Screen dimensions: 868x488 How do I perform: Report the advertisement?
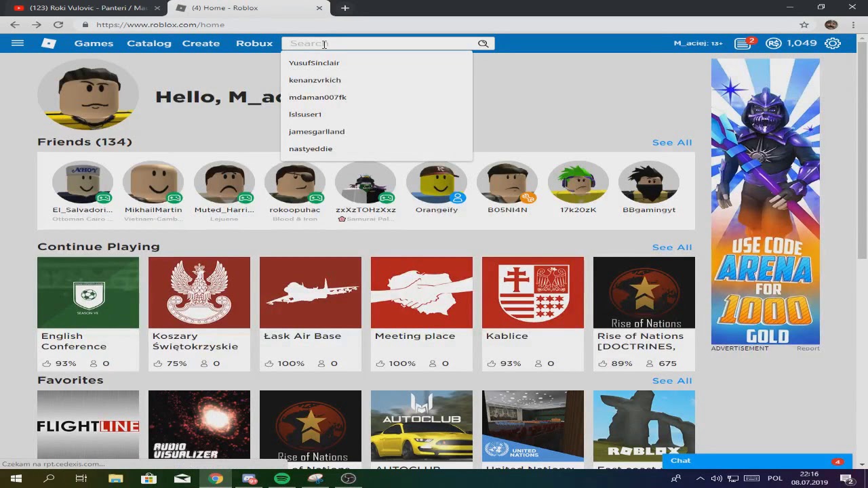coord(808,348)
